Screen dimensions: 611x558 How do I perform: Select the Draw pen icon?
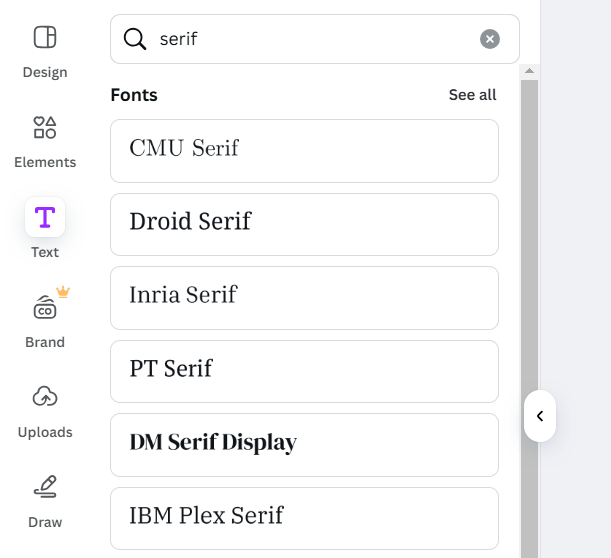(x=45, y=487)
